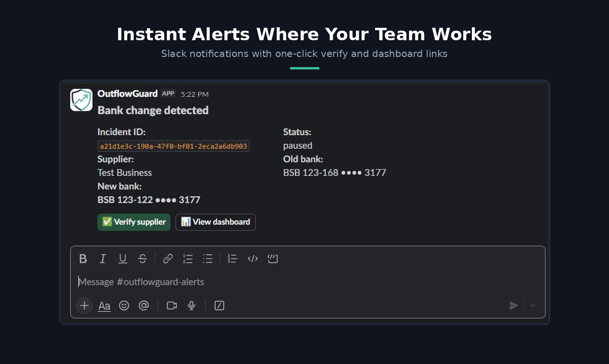This screenshot has height=364, width=609.
Task: Open the OutflowGuard sender name
Action: (128, 93)
